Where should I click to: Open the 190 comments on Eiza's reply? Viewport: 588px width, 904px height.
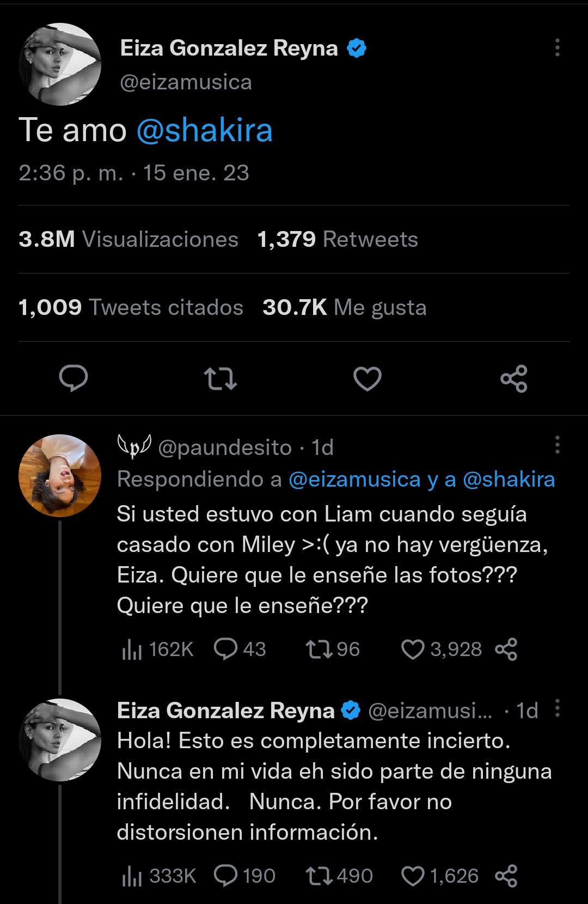click(x=226, y=876)
